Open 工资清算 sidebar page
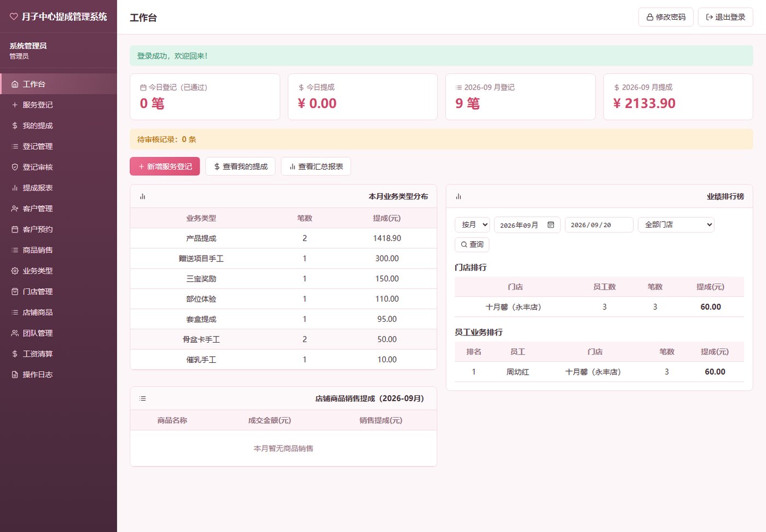The width and height of the screenshot is (766, 532). point(59,354)
